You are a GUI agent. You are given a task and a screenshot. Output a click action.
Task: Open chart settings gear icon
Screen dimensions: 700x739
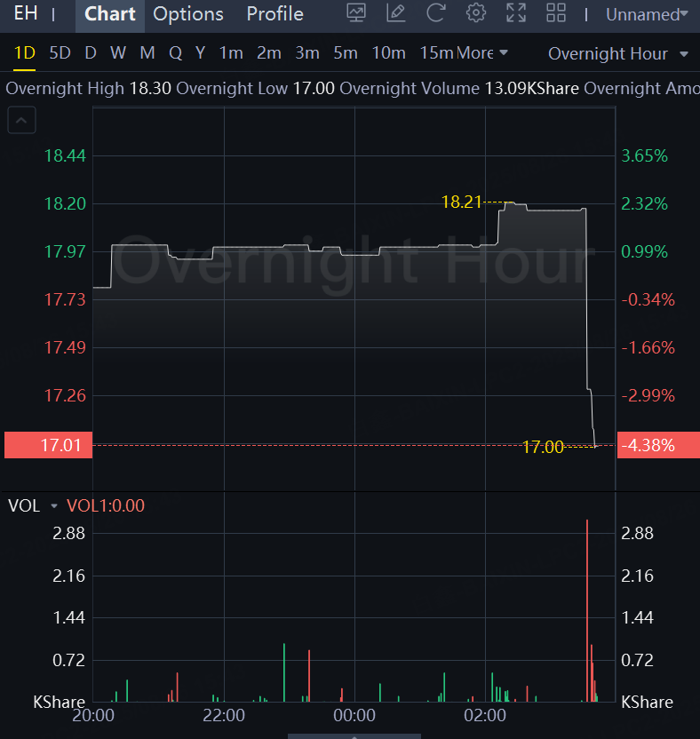[x=476, y=13]
